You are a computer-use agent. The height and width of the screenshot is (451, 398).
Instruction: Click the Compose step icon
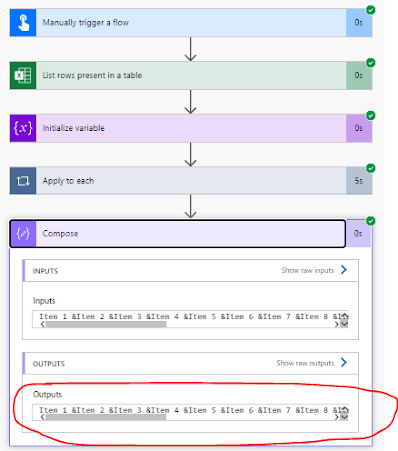tap(23, 234)
